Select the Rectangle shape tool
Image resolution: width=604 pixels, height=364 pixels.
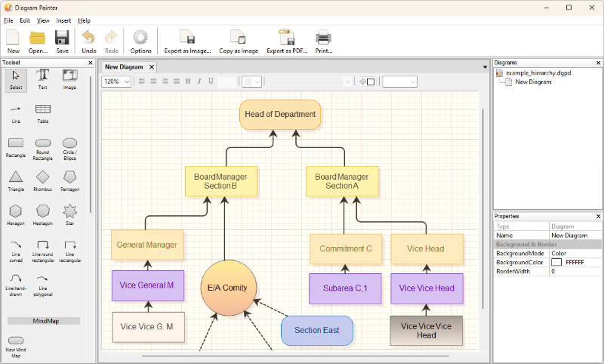16,148
